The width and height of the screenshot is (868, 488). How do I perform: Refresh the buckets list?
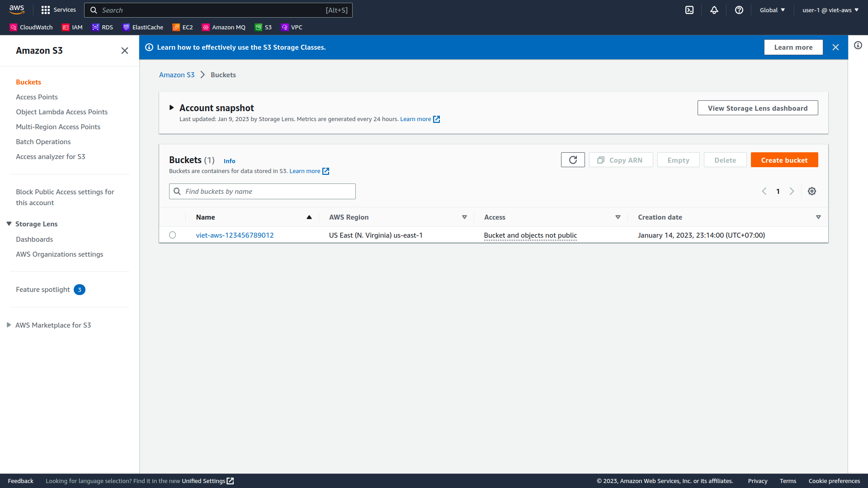[x=573, y=160]
